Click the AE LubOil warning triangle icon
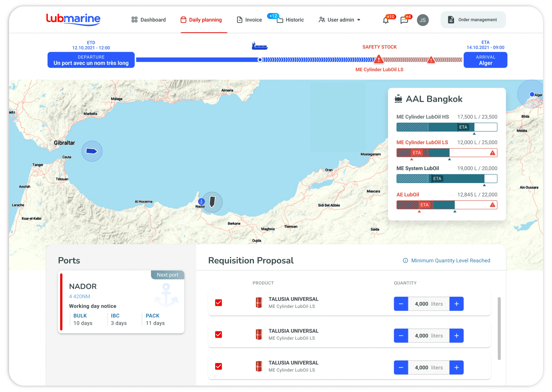 (x=492, y=205)
